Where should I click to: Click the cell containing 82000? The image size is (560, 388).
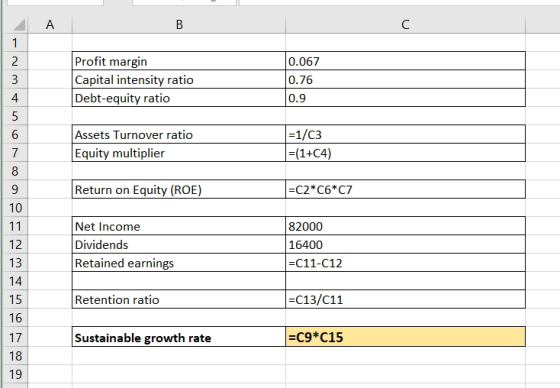click(405, 226)
